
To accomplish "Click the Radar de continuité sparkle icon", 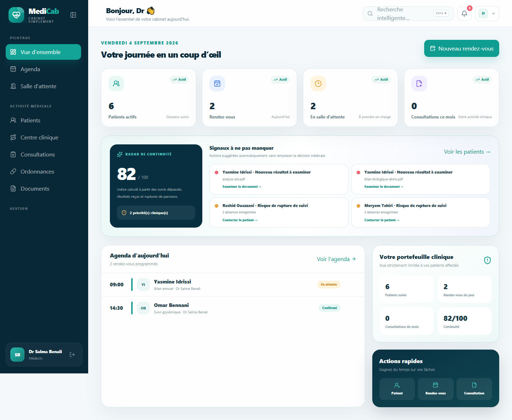I will (120, 154).
